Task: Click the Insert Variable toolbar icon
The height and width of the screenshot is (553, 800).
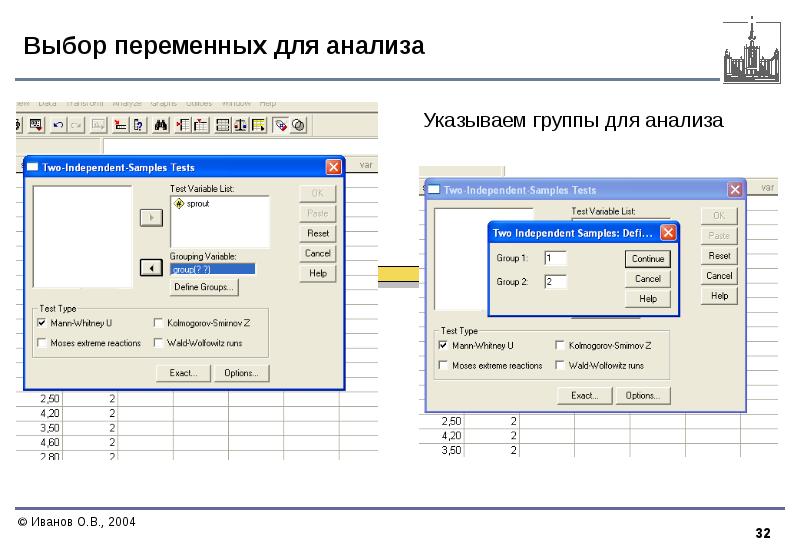Action: coord(201,125)
